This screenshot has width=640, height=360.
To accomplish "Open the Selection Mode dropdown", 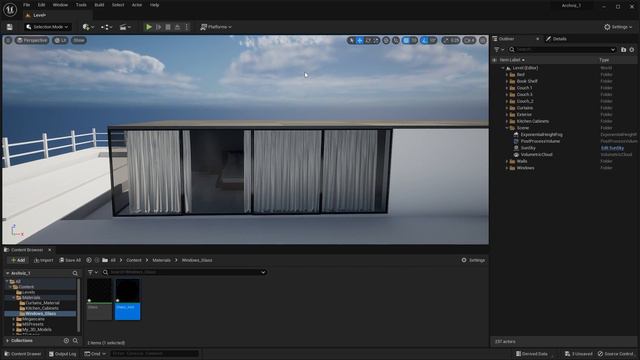I will 47,27.
